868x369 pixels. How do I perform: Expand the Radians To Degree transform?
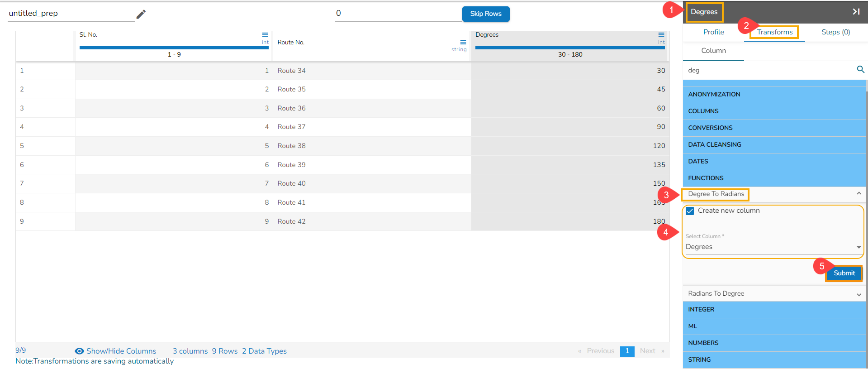click(774, 294)
